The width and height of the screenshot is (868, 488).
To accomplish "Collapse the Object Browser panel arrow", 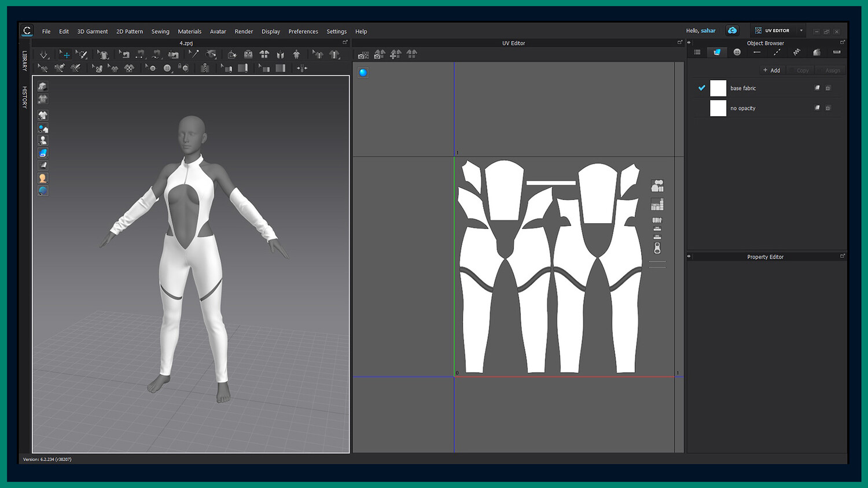I will [689, 43].
